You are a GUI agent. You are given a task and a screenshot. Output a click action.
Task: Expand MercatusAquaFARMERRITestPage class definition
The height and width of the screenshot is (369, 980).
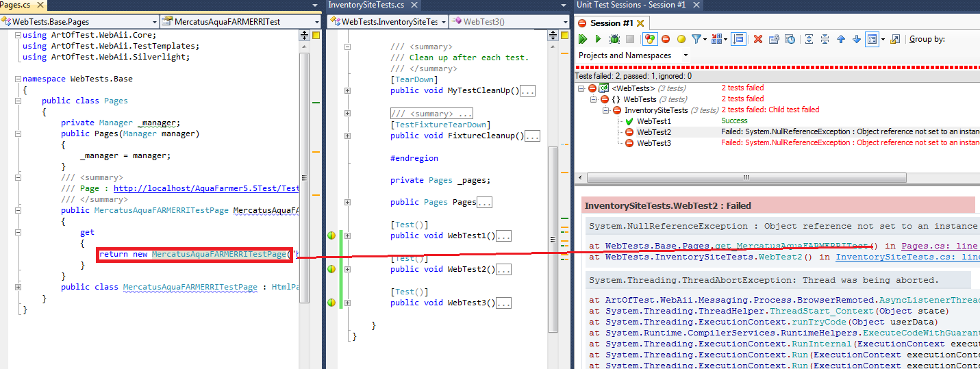click(18, 288)
